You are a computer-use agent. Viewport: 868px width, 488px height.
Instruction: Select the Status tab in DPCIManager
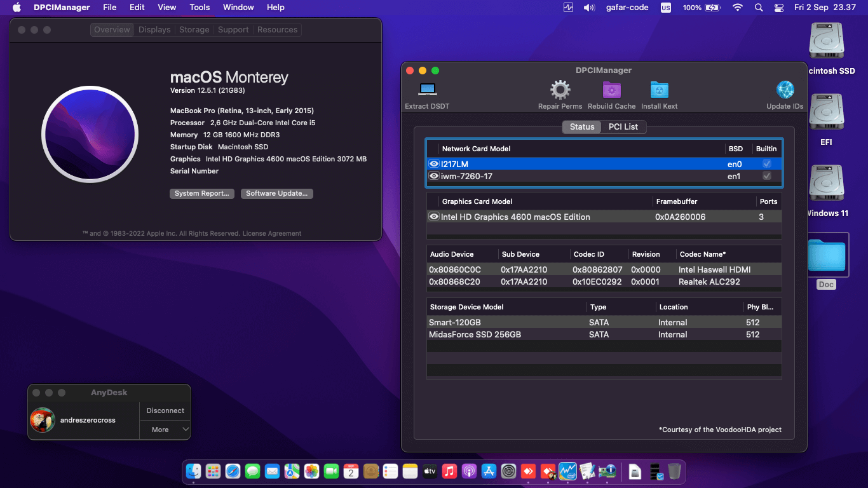click(582, 126)
